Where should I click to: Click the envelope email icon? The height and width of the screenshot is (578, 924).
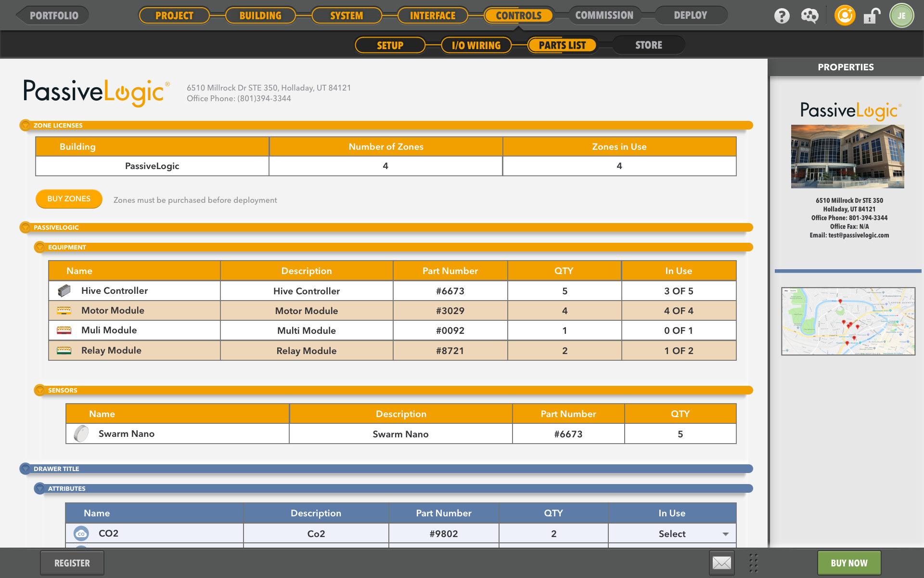click(721, 563)
